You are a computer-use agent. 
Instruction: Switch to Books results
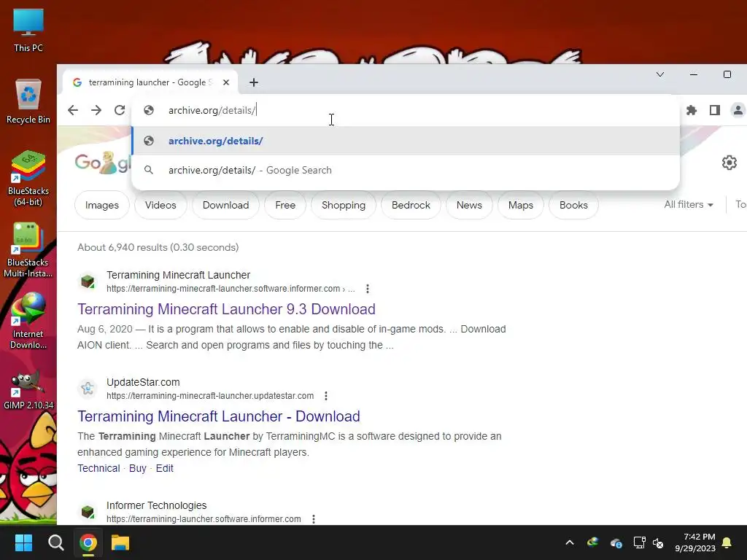pos(573,205)
